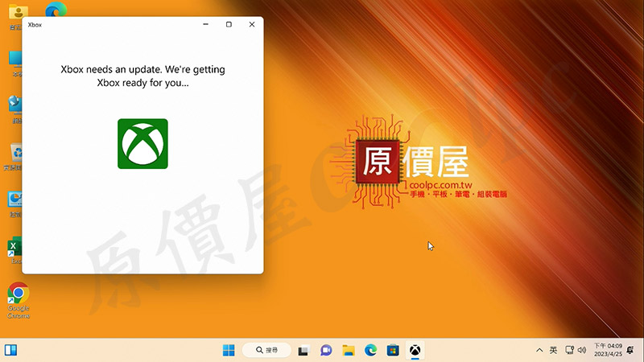The height and width of the screenshot is (362, 644).
Task: Click the green Xbox logo in the update window
Action: (x=142, y=144)
